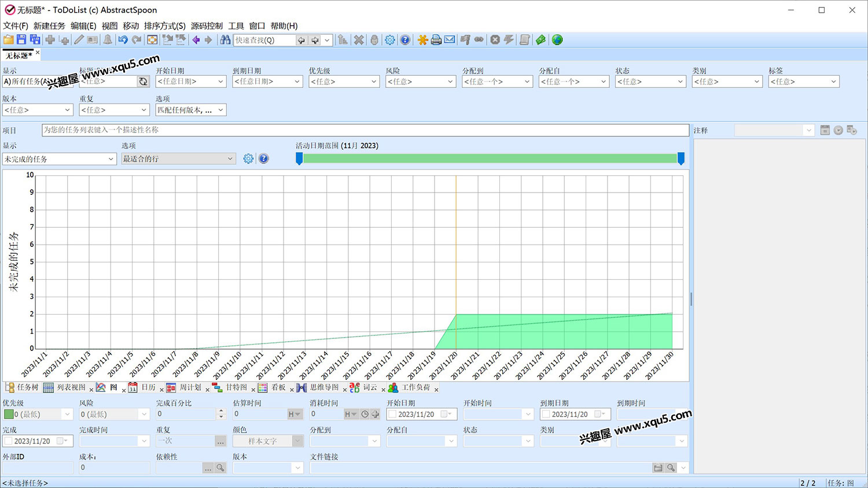Open the 标签 filter dropdown
Screen dimensions: 868x488
tap(833, 82)
